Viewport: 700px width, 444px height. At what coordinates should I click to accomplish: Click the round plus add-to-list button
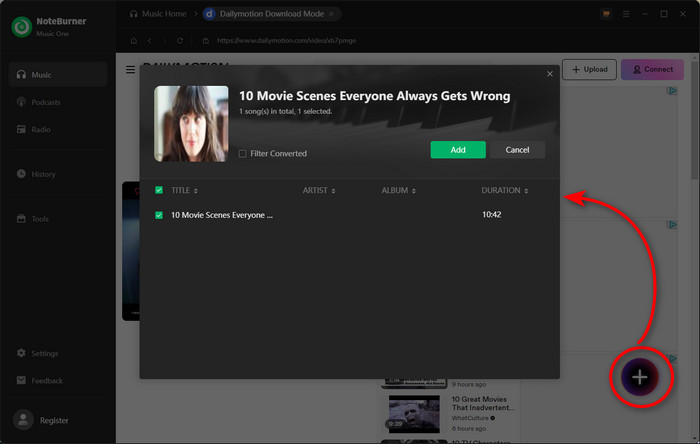(x=640, y=377)
